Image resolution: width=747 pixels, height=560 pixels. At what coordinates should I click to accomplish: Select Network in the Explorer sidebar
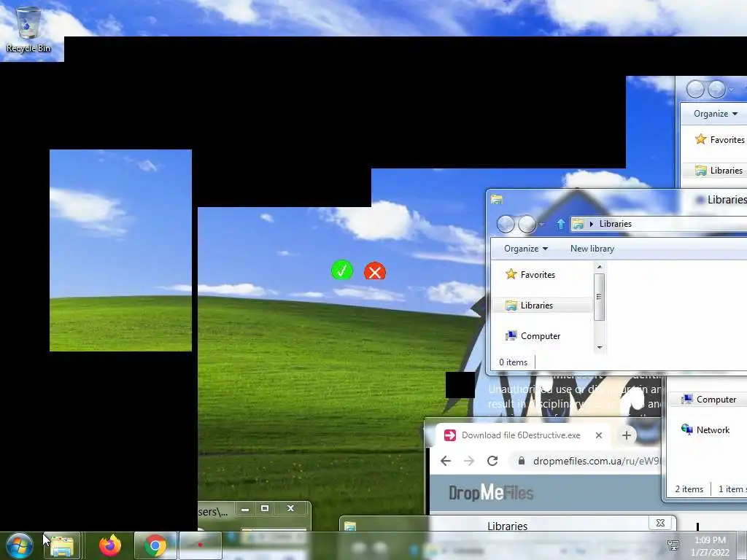[x=705, y=430]
